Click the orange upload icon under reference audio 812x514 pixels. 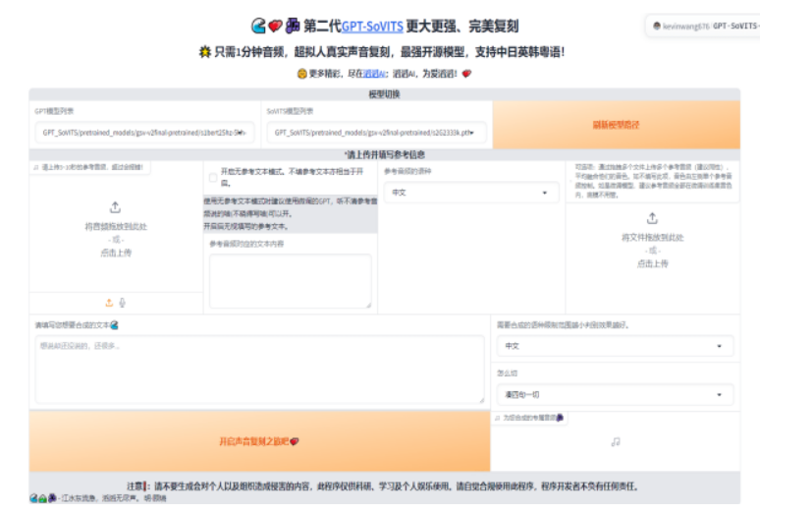coord(109,303)
